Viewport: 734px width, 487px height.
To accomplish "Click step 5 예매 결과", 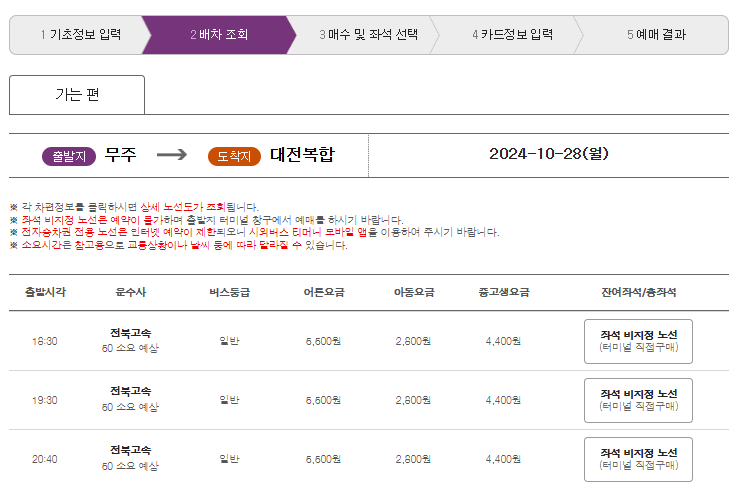I will pos(656,35).
